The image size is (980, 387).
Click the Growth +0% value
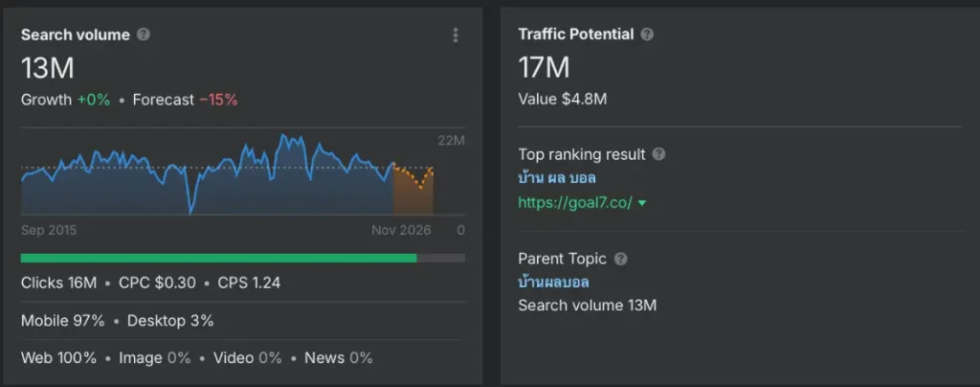click(94, 100)
